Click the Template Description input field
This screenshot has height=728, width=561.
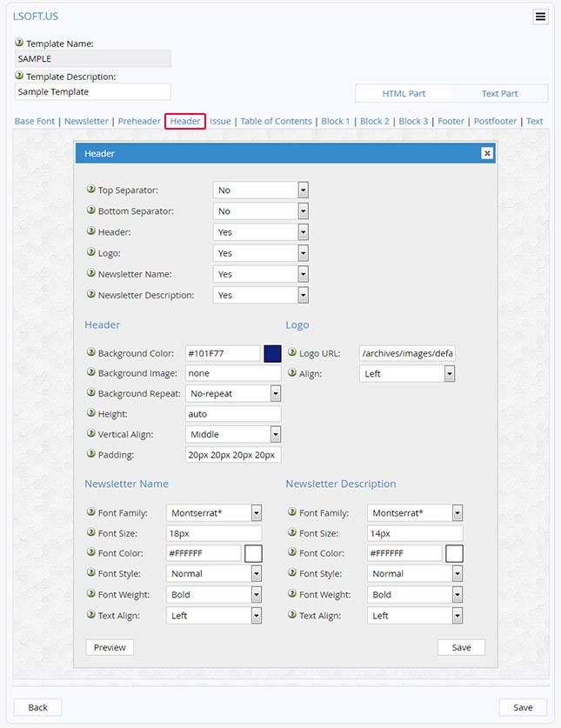coord(93,91)
